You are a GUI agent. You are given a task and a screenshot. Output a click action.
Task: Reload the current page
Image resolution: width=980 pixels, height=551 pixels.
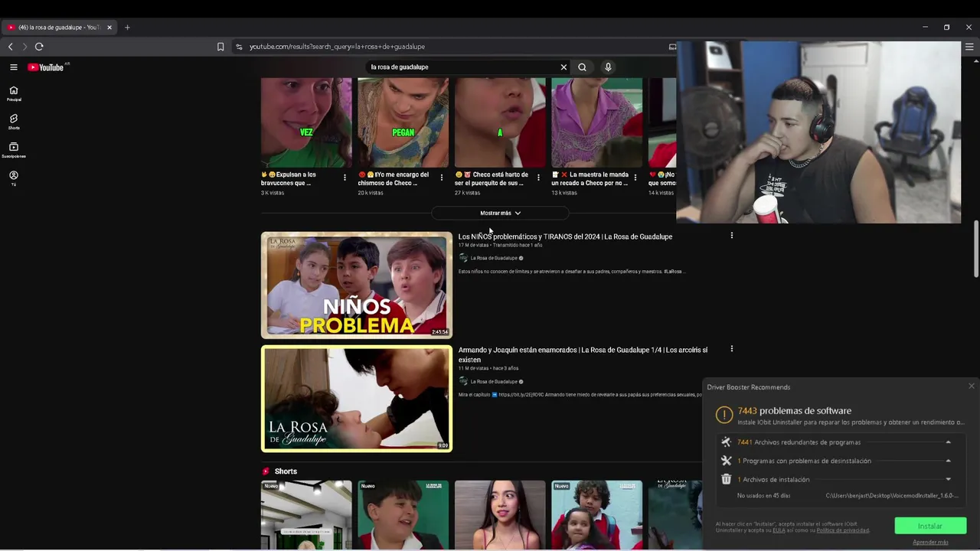[x=39, y=47]
